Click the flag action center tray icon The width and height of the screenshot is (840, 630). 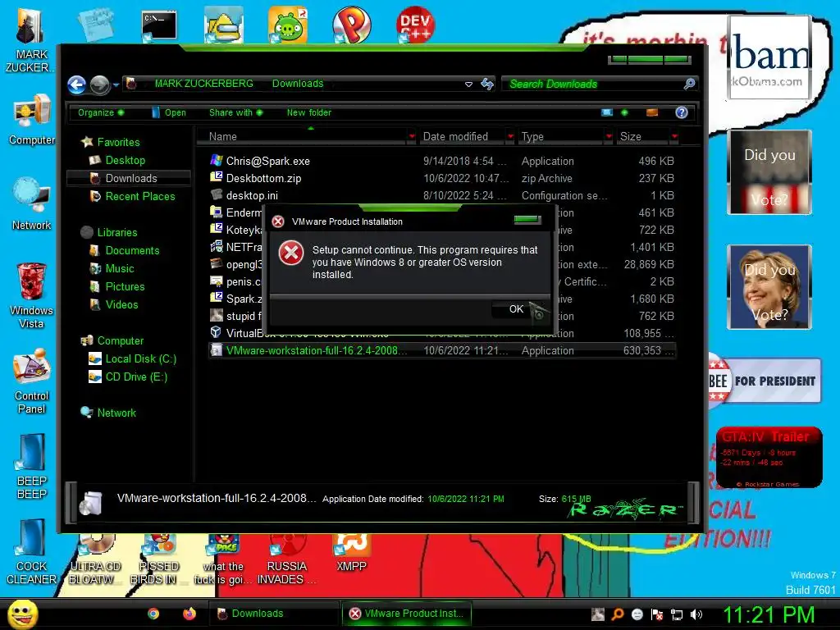point(657,614)
